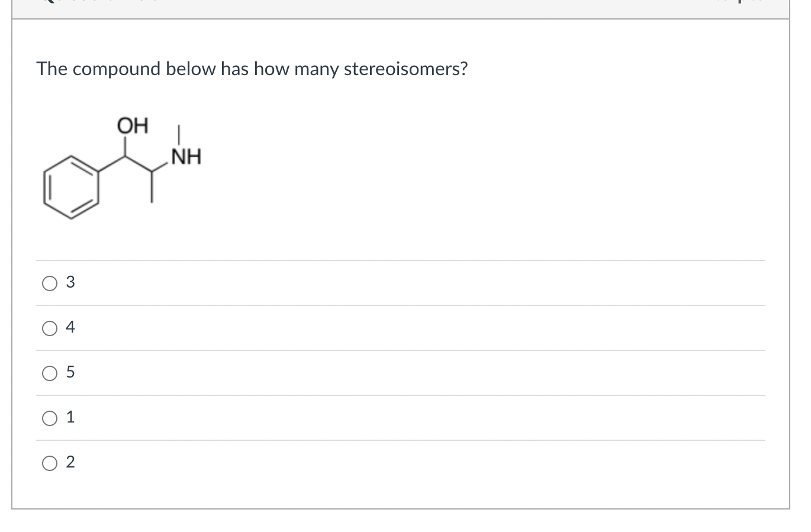This screenshot has height=532, width=811.
Task: Choose the radio button for answer 4
Action: coord(50,328)
